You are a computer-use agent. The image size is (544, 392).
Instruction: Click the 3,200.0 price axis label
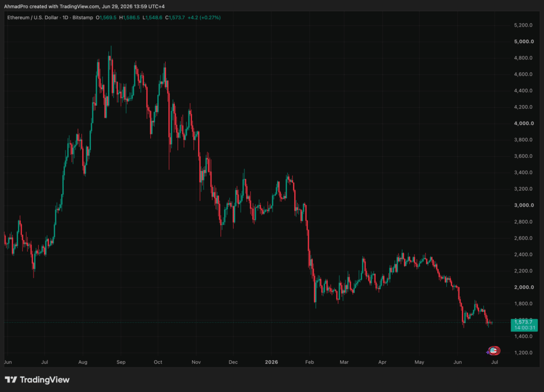tap(523, 189)
